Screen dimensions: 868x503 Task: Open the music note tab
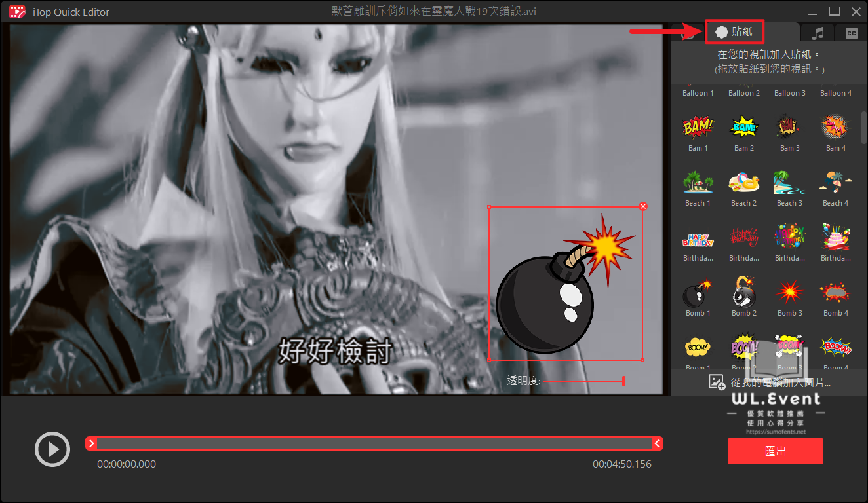pyautogui.click(x=818, y=33)
